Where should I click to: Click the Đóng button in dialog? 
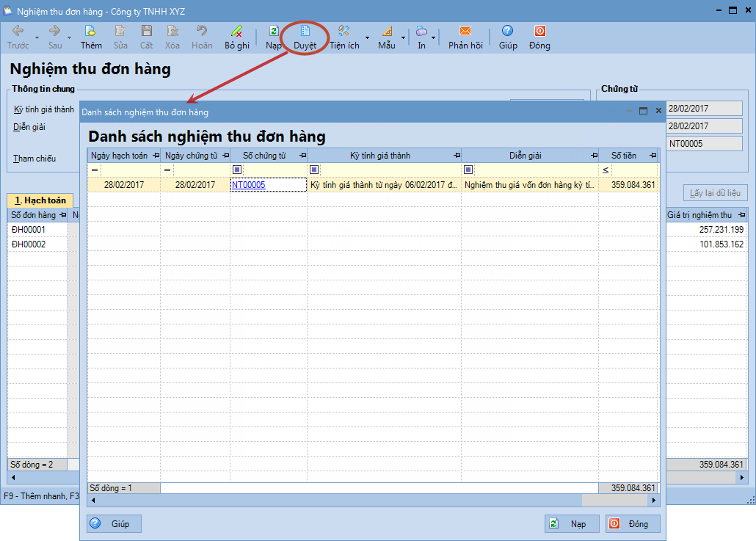pos(632,524)
